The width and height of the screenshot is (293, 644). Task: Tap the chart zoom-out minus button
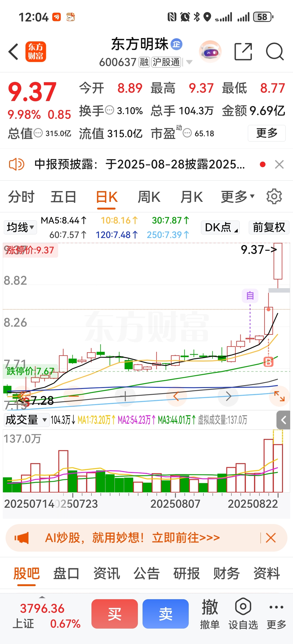pyautogui.click(x=73, y=396)
